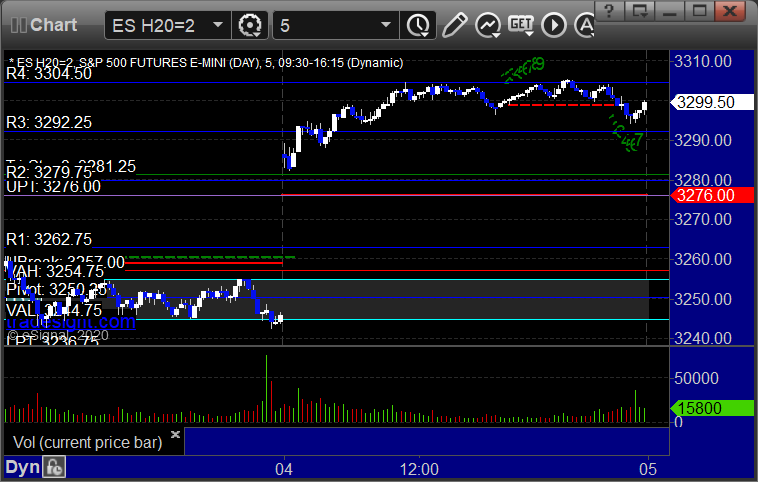The image size is (758, 482).
Task: Click the 05 date axis label
Action: [648, 469]
